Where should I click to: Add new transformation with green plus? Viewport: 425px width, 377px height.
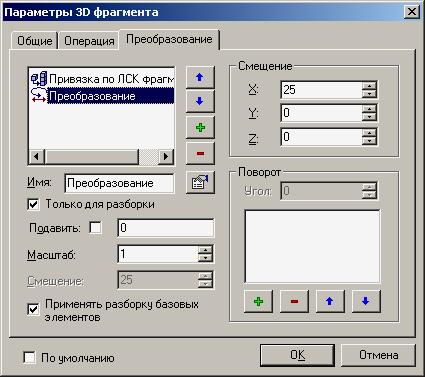200,127
